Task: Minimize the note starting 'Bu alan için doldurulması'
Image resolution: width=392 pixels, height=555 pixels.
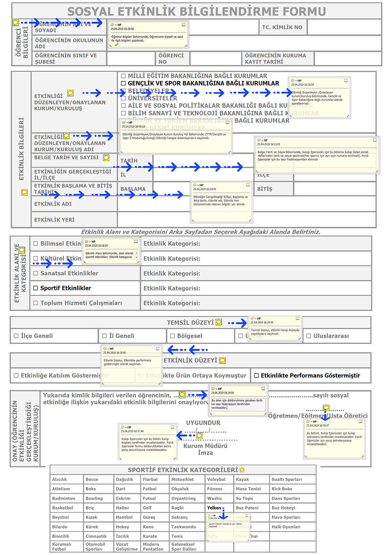Action: 264,388
